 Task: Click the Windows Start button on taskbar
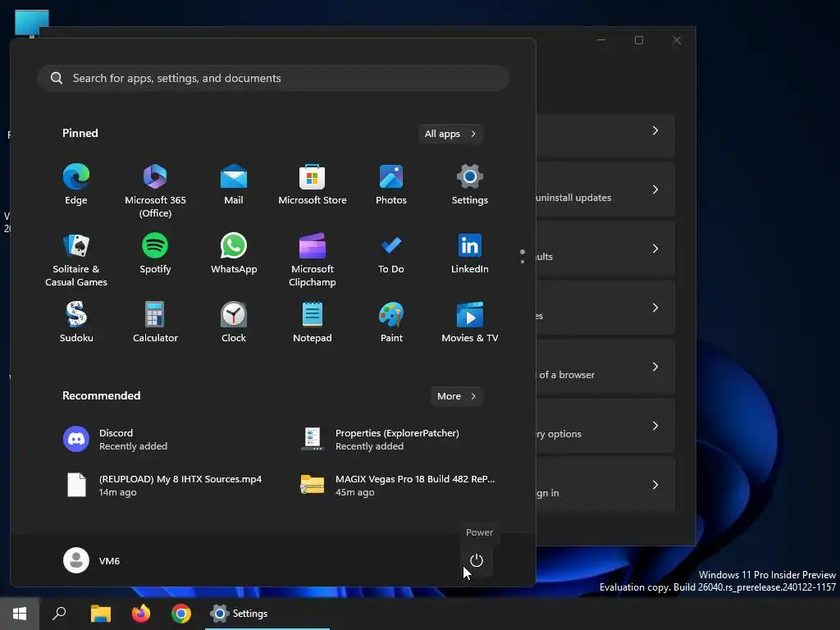[20, 614]
